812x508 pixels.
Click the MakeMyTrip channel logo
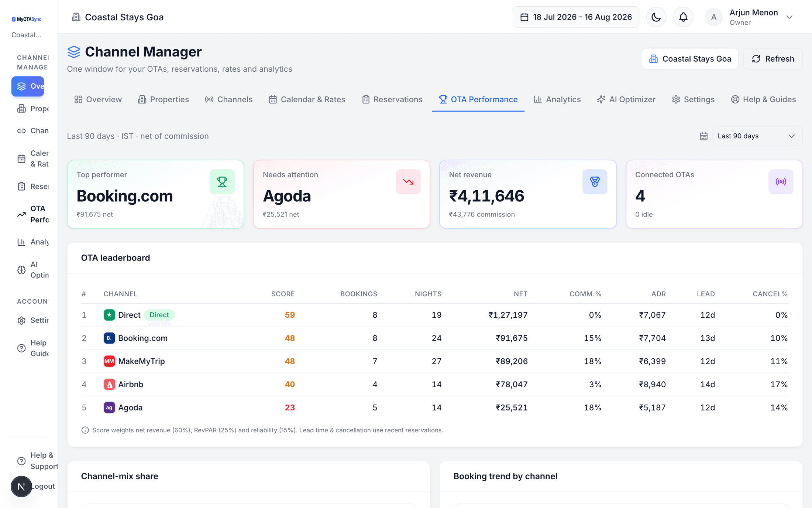point(109,361)
